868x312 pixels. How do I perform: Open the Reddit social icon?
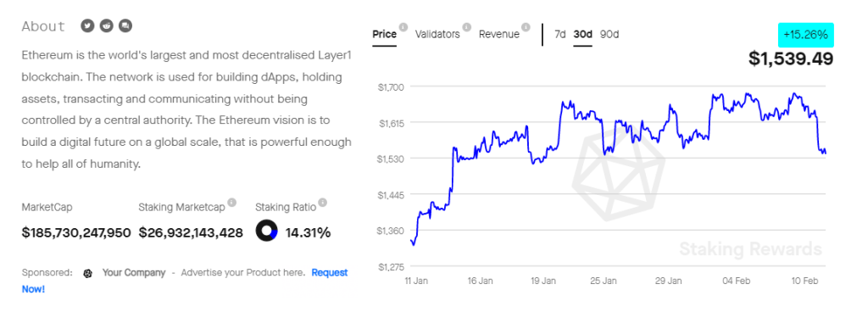coord(106,25)
